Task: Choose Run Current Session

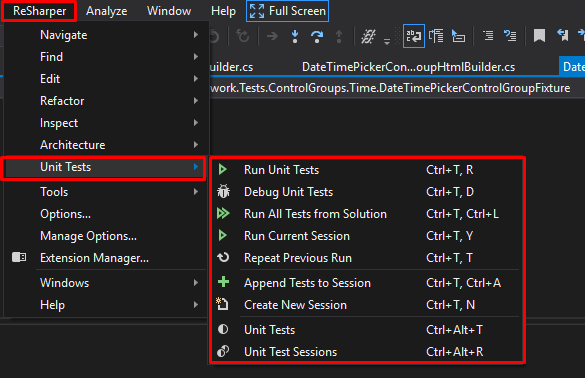Action: [367, 236]
